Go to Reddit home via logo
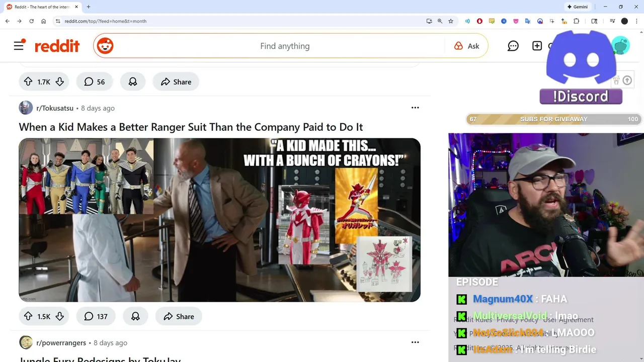This screenshot has width=644, height=362. (57, 46)
